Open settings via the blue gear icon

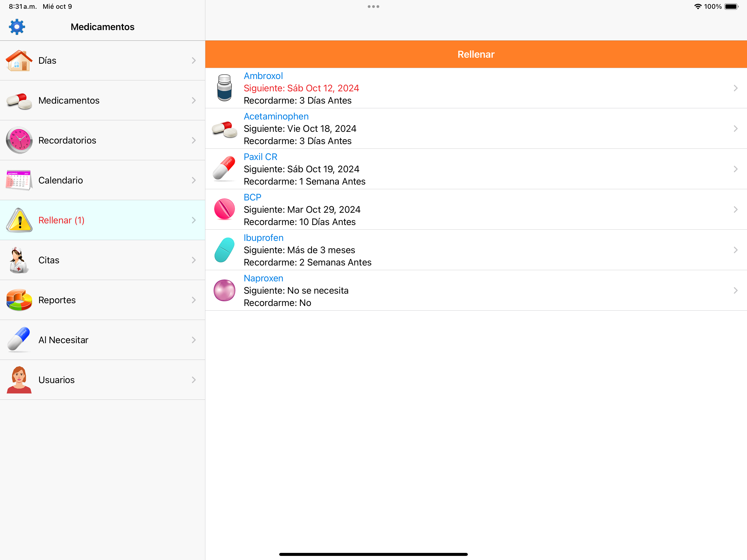coord(17,27)
